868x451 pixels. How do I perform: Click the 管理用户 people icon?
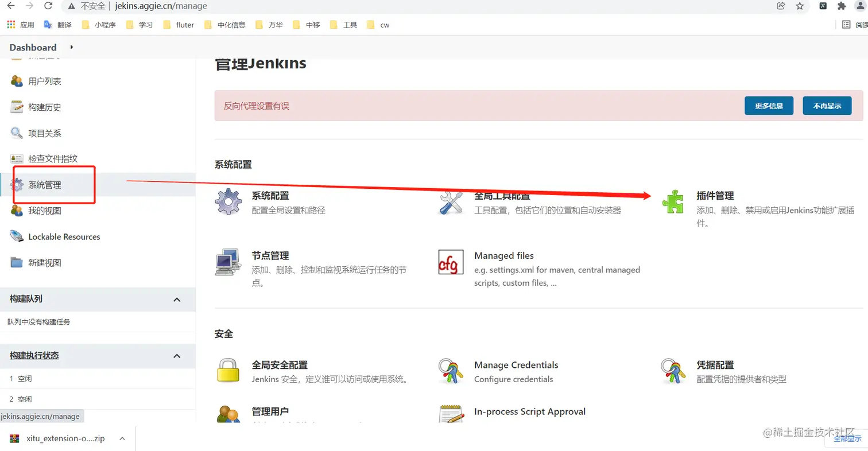228,414
